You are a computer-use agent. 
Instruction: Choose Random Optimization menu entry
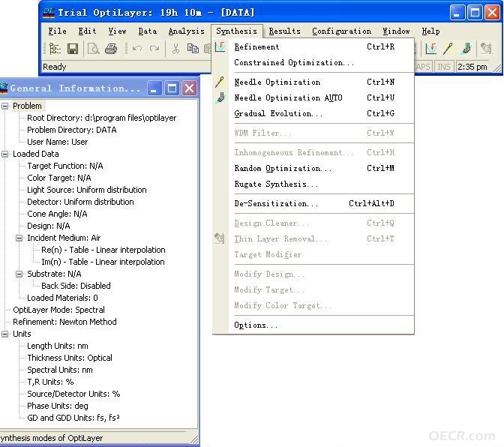click(313, 169)
